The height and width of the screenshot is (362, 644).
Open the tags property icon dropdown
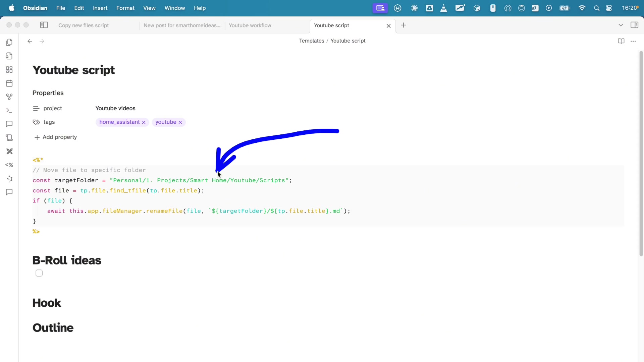(36, 122)
